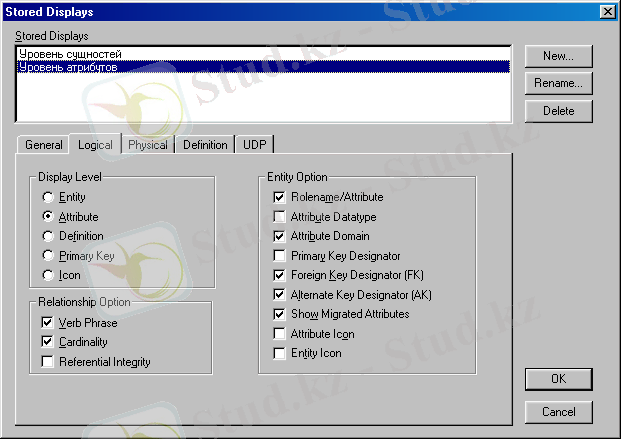Screen dimensions: 621x439
Task: Go to the UDP tab
Action: coord(254,144)
